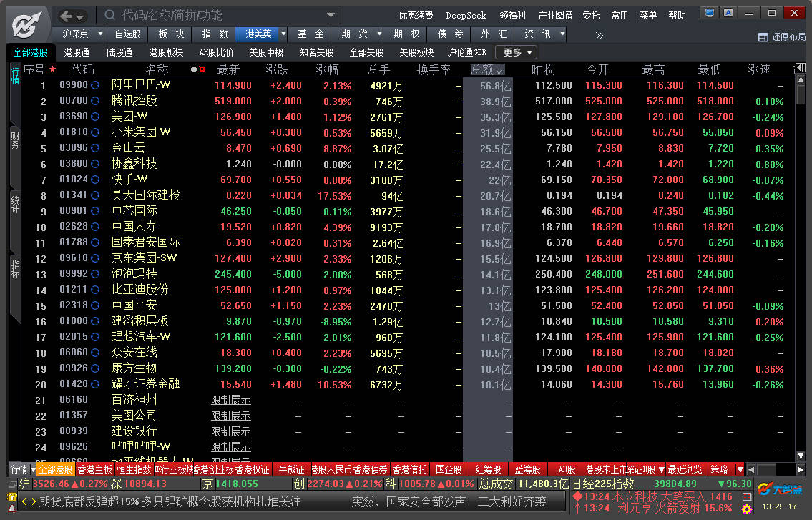
Task: Sort by the 总额 column header
Action: [x=486, y=69]
